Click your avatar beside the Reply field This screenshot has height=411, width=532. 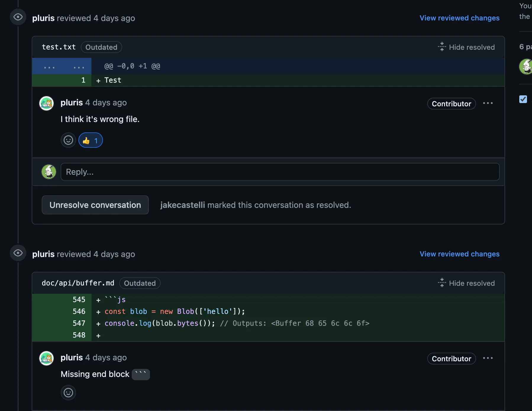[49, 172]
